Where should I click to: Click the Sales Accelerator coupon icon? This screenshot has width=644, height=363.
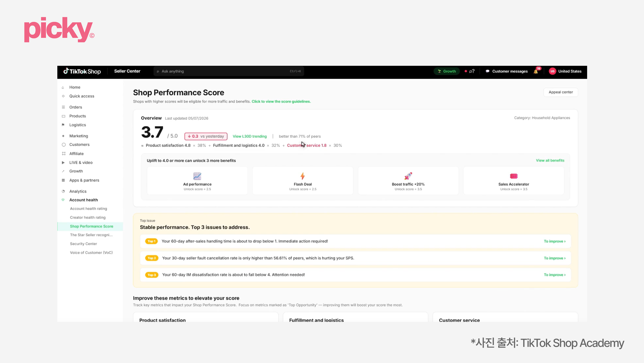[513, 176]
